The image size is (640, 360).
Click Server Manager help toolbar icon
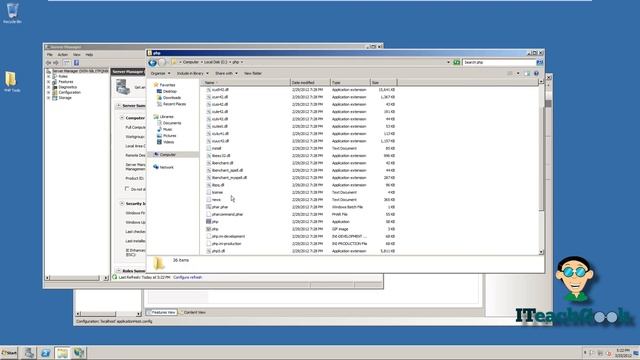click(x=76, y=63)
